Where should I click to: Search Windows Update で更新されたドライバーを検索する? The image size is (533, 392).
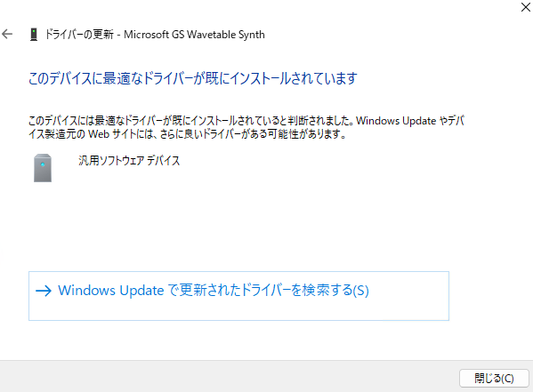(238, 295)
